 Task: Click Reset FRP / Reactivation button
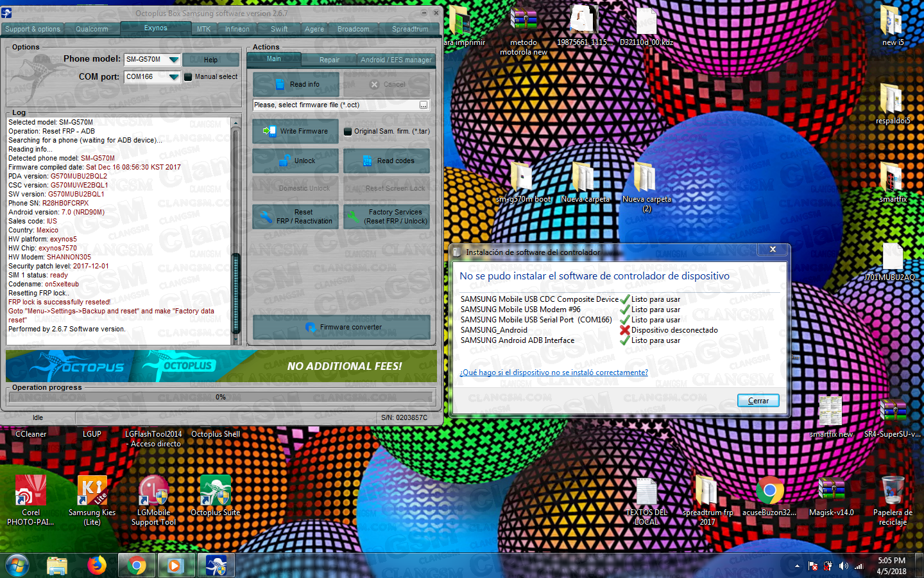[295, 216]
